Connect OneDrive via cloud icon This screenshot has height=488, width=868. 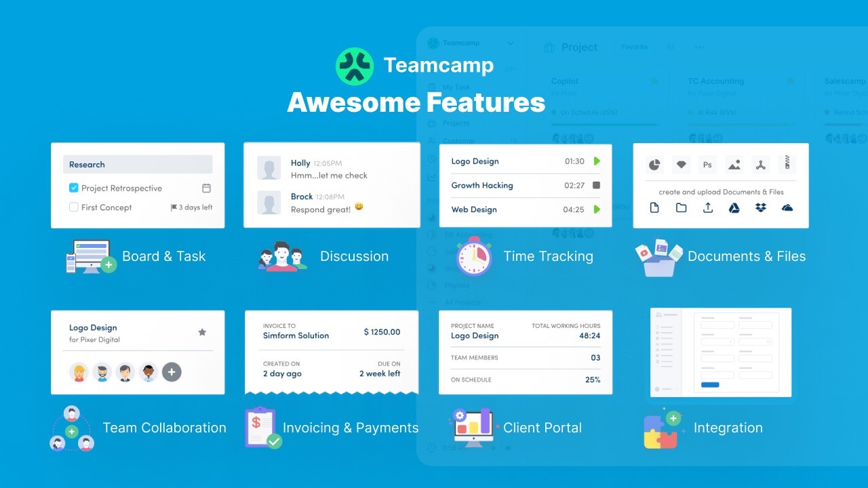787,207
